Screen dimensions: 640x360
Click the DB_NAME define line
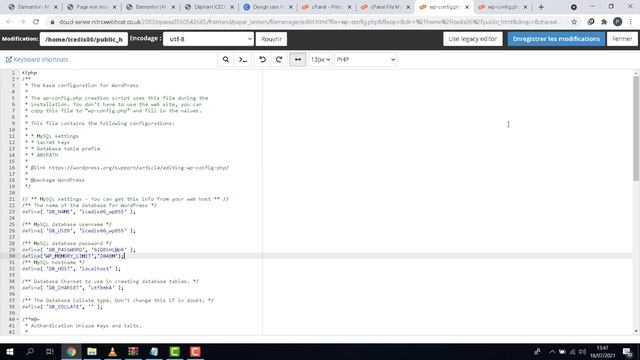point(79,212)
